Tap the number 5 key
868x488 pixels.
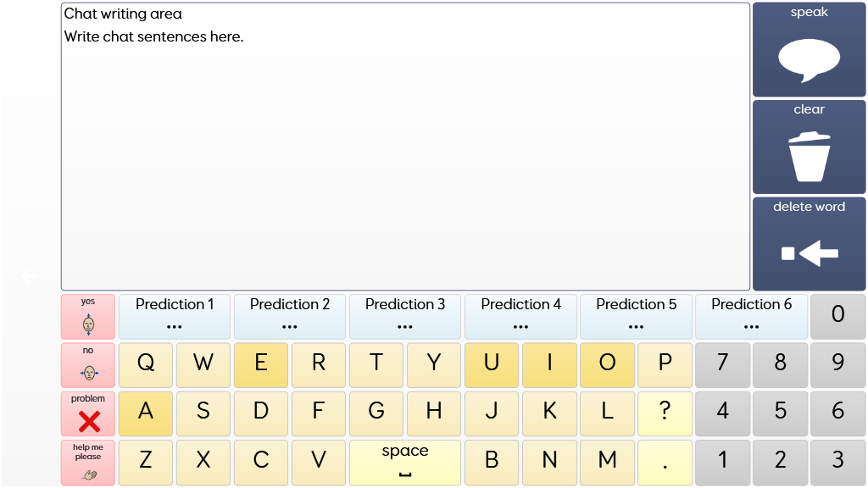780,414
